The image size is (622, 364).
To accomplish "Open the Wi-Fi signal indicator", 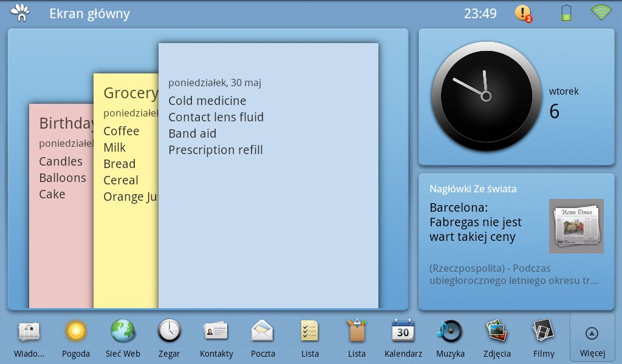I will (x=601, y=13).
